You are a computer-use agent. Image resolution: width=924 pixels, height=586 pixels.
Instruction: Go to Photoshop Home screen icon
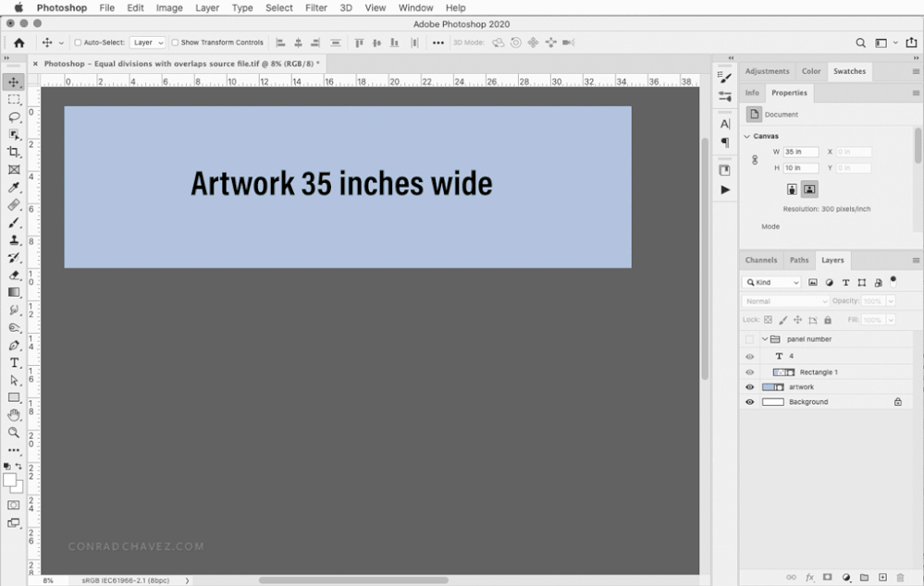point(18,43)
